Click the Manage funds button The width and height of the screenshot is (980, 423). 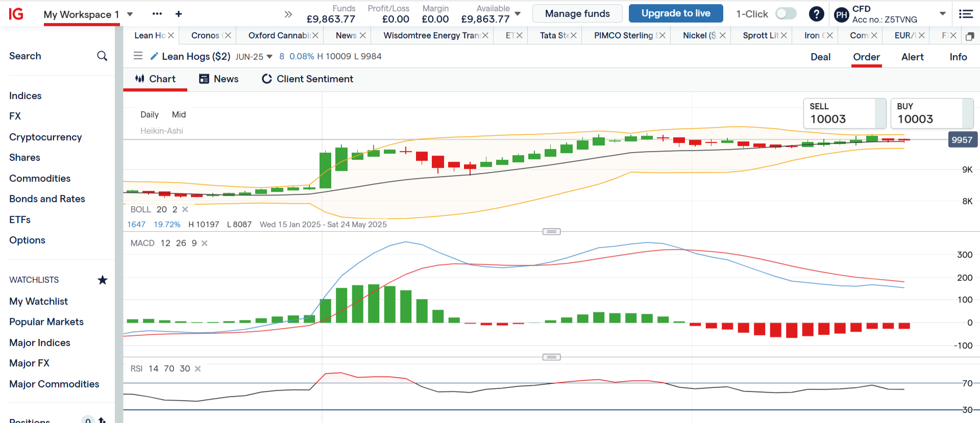click(577, 14)
